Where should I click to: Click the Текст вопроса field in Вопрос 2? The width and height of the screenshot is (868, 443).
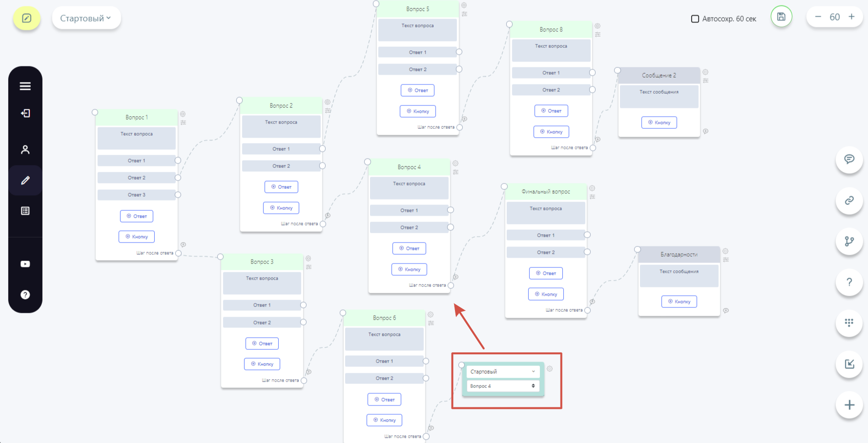tap(281, 127)
